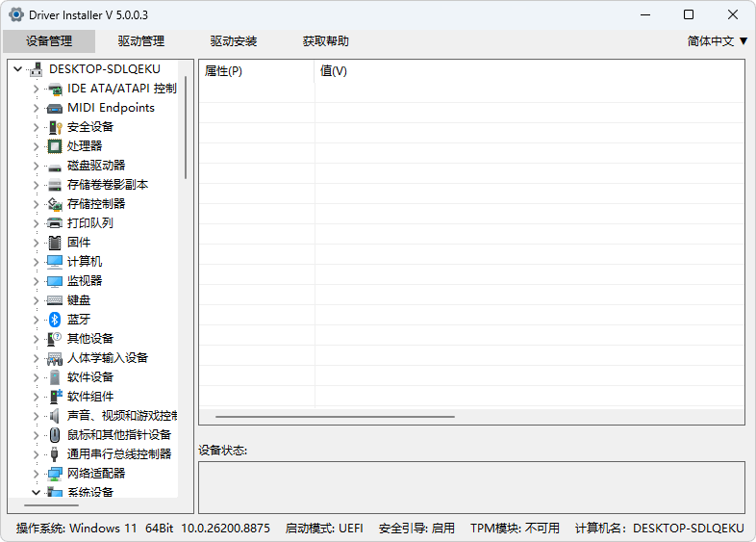
Task: Click the 其他设备 unknown device icon
Action: [55, 339]
